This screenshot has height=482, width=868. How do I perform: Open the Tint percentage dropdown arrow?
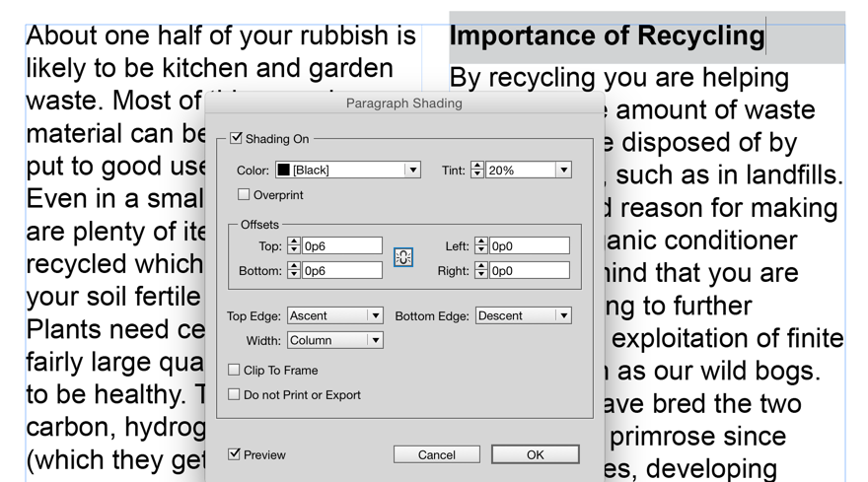563,171
